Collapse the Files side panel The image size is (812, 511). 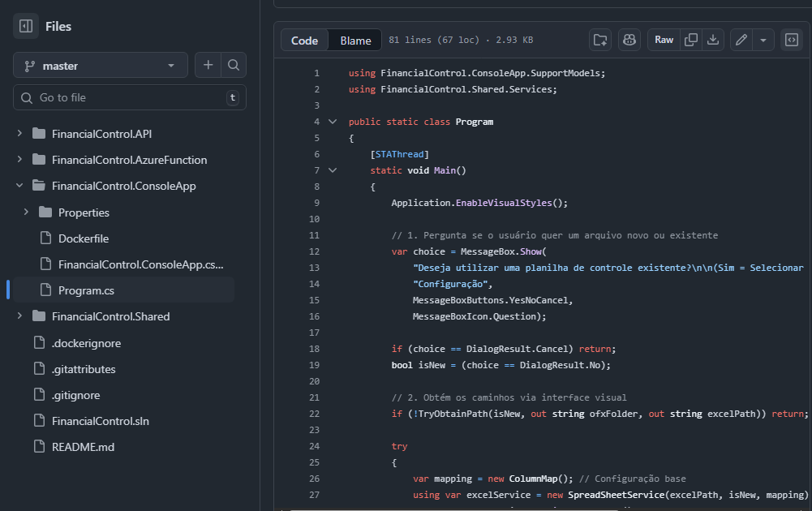click(26, 26)
